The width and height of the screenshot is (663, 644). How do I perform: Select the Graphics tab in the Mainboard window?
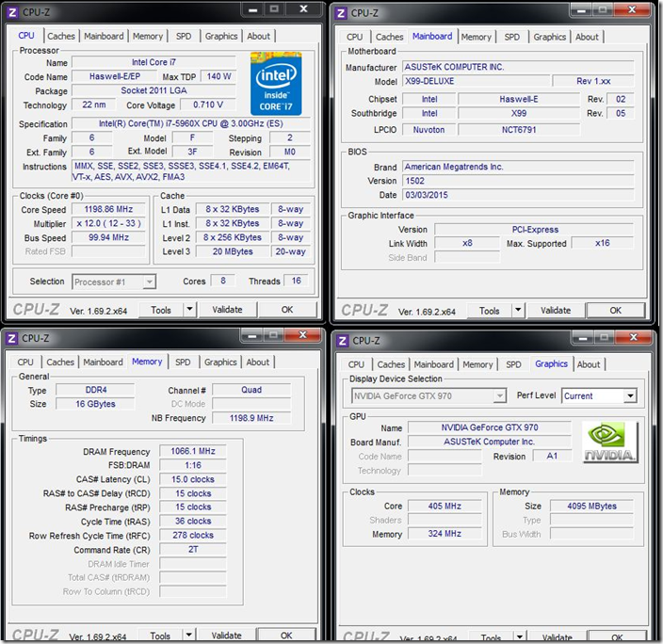550,38
